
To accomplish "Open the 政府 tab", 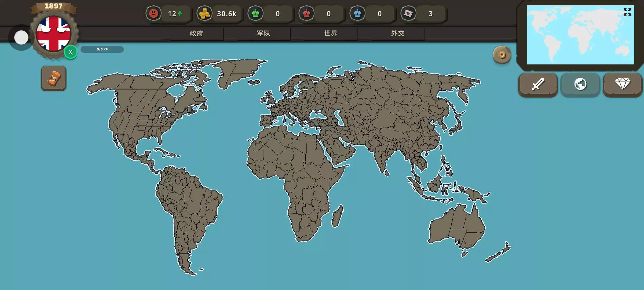I will 196,33.
